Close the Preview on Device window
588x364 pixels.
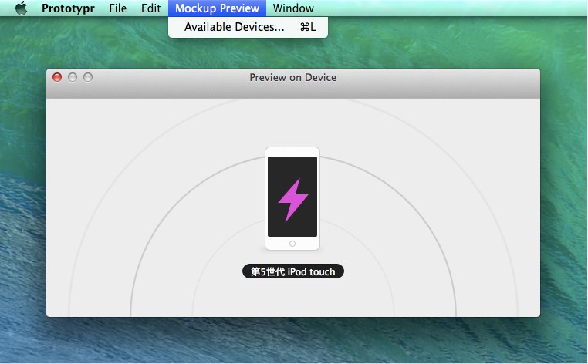57,77
